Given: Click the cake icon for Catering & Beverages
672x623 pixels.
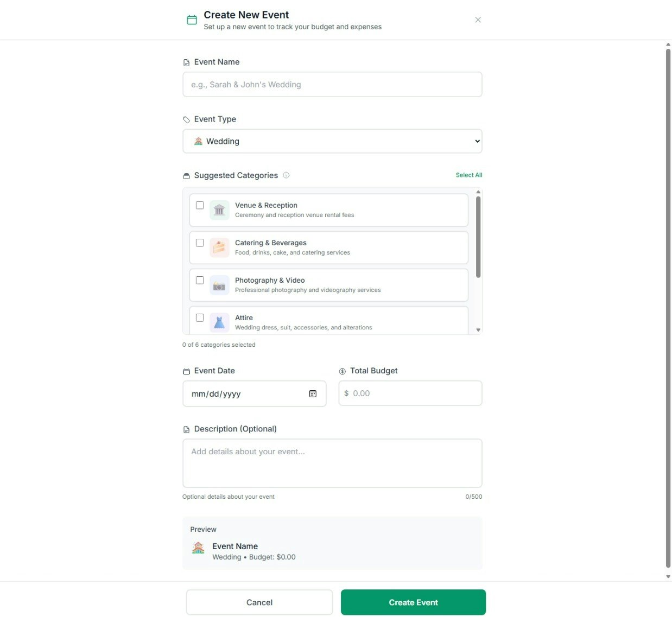Looking at the screenshot, I should (x=219, y=247).
